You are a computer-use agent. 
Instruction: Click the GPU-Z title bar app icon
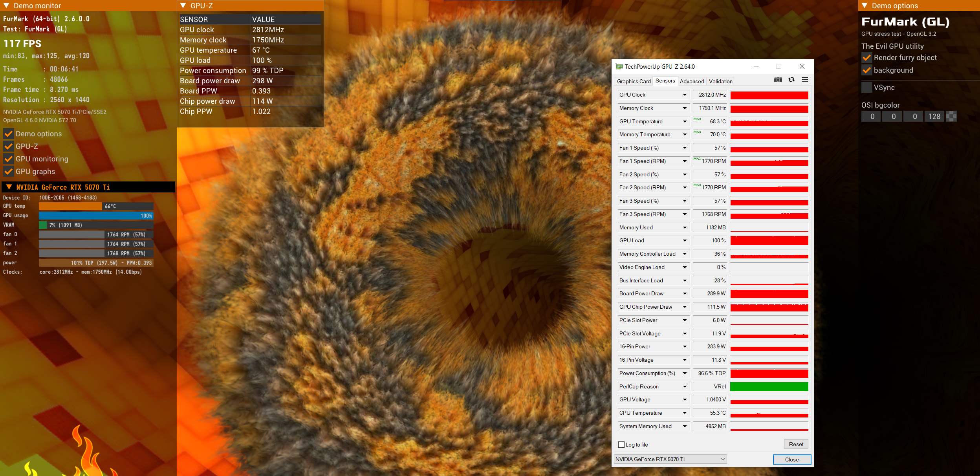[619, 67]
